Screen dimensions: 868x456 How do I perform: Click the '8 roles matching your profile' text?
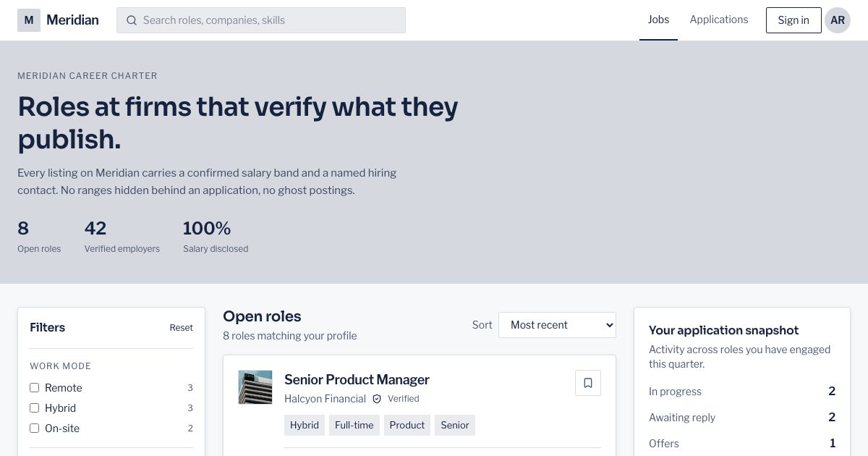[290, 336]
